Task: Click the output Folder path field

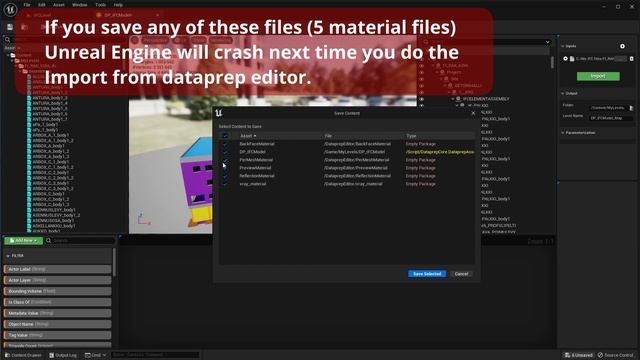Action: (608, 108)
